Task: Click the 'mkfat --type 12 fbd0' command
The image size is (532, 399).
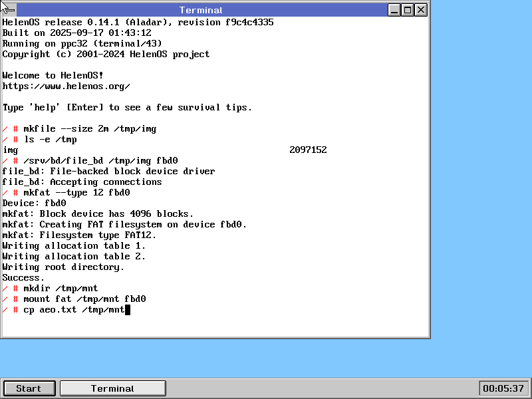Action: (x=76, y=193)
